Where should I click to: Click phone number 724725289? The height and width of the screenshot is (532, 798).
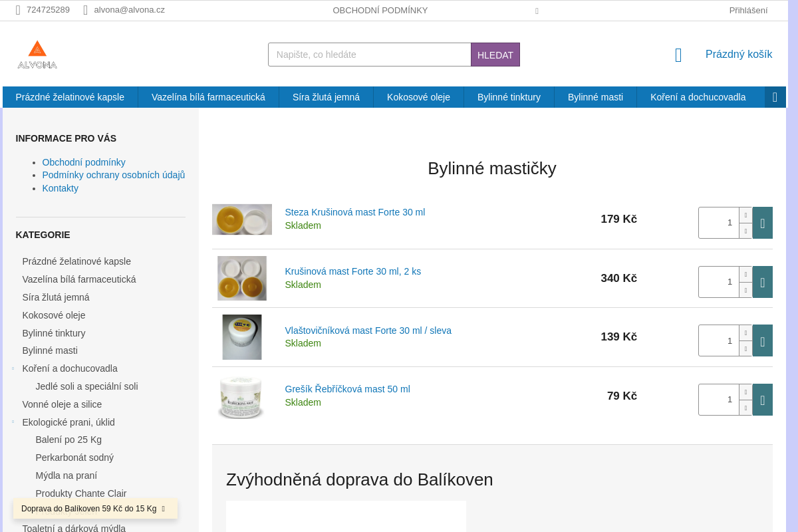pos(48,10)
